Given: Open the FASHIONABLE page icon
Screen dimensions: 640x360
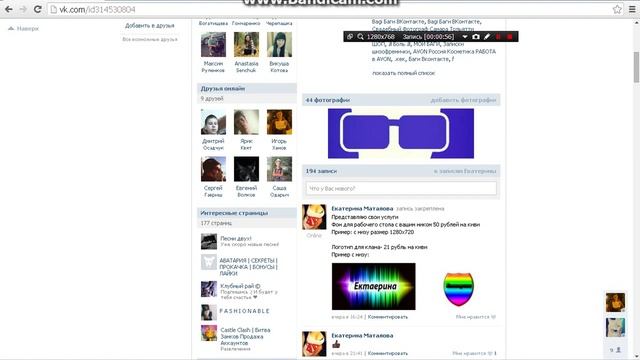Looking at the screenshot, I should 209,312.
